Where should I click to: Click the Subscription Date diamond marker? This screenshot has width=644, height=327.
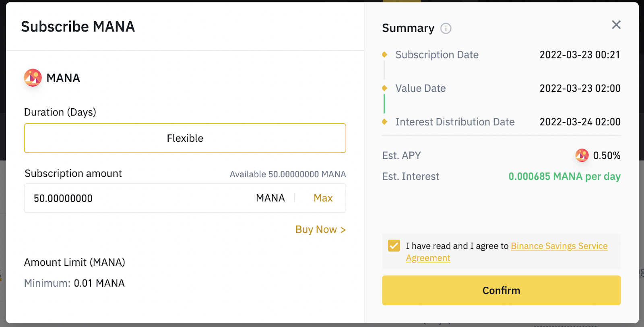(x=385, y=54)
